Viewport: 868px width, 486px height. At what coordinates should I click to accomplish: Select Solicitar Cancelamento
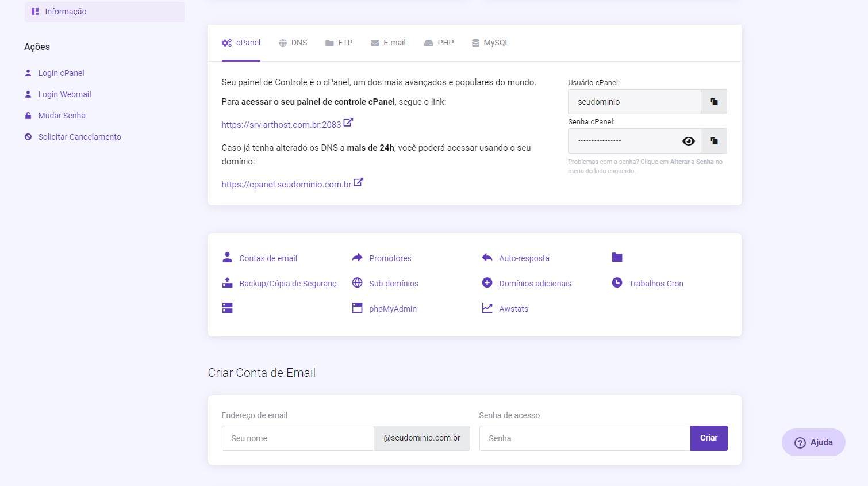79,137
